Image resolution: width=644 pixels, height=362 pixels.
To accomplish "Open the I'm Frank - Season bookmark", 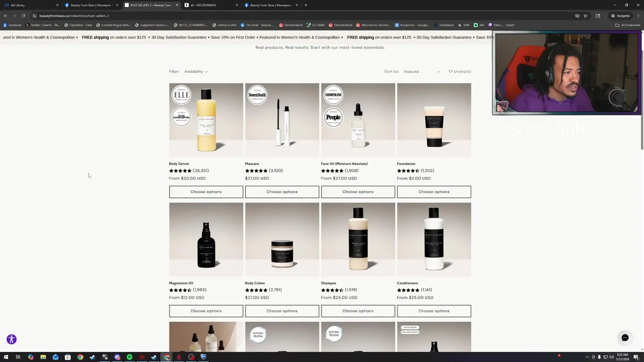I will click(x=257, y=25).
